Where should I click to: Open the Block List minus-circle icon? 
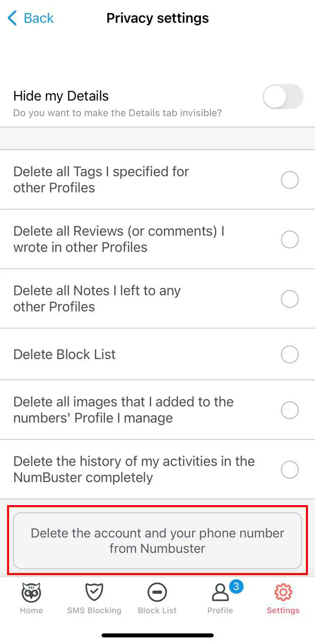pos(157,592)
